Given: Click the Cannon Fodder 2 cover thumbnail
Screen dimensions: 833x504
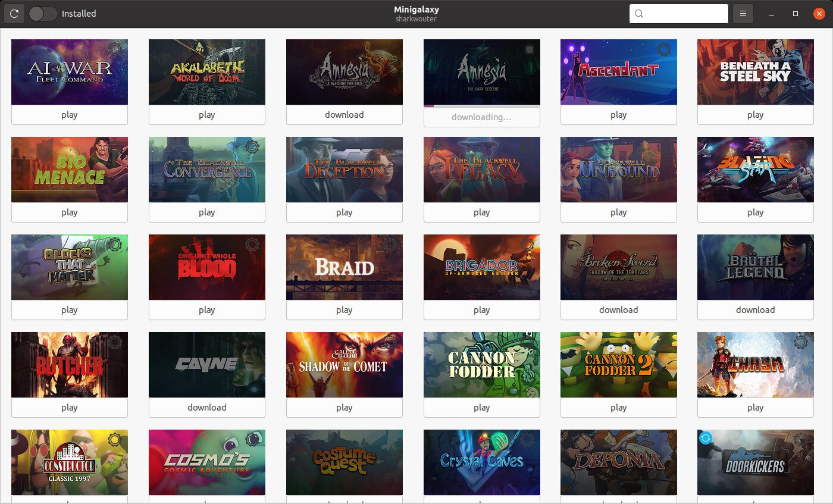Looking at the screenshot, I should [619, 365].
